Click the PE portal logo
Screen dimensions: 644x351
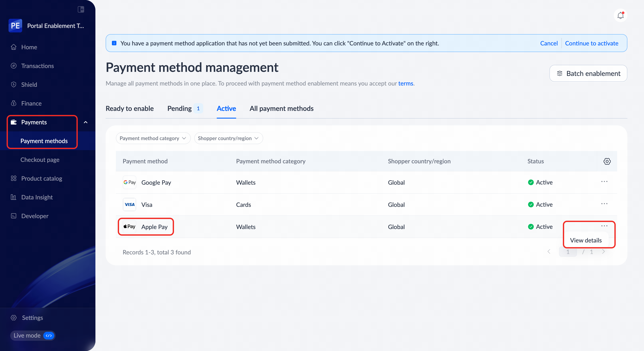(15, 26)
